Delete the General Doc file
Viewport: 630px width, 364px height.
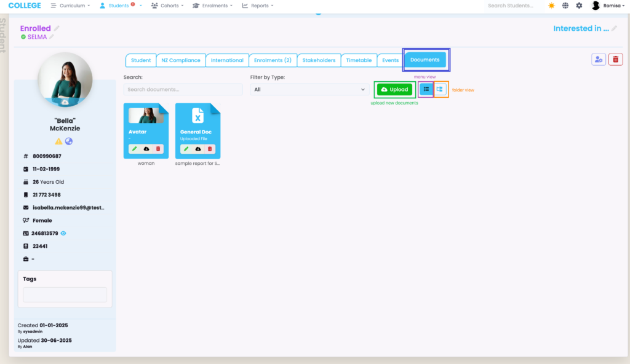[x=210, y=149]
